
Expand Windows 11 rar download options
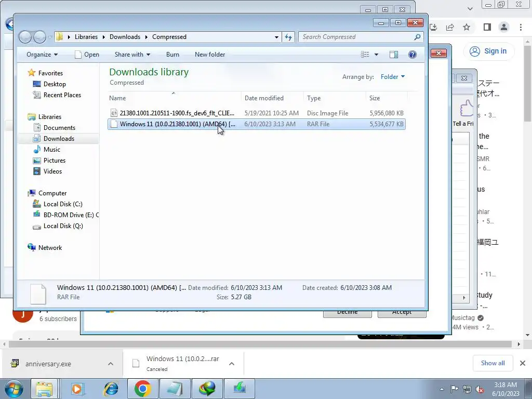point(232,364)
